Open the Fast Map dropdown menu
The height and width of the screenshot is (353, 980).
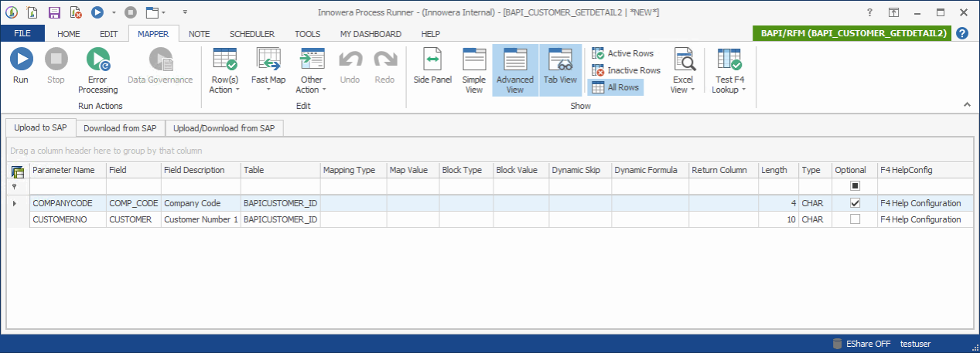(x=268, y=84)
